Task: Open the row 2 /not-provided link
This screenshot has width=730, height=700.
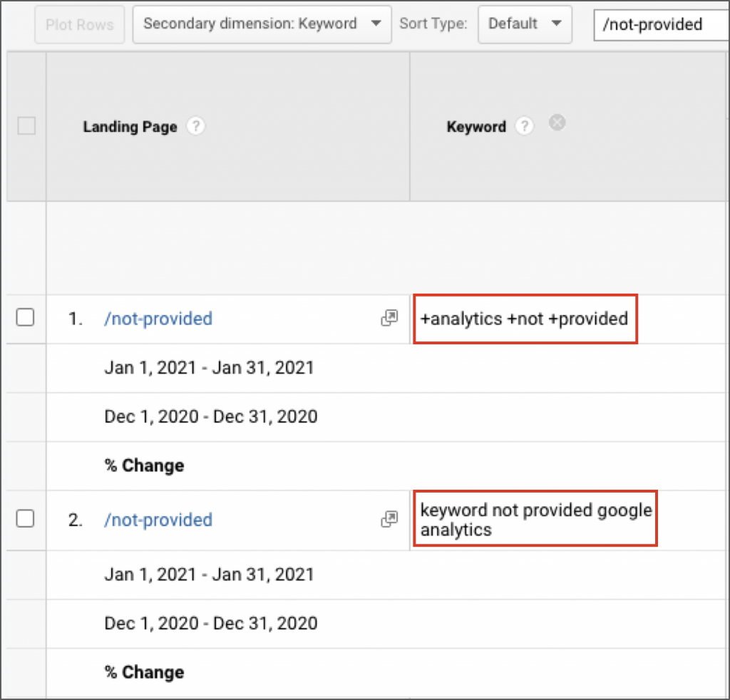Action: [x=158, y=520]
